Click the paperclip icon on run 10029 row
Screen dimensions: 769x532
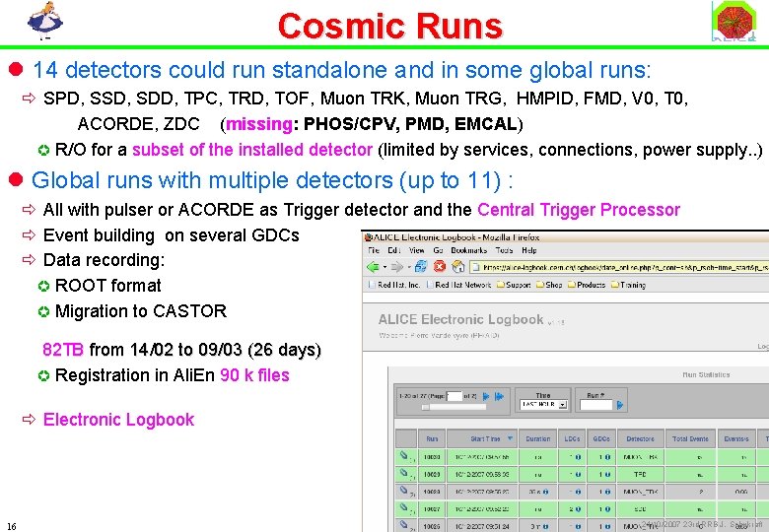(403, 473)
